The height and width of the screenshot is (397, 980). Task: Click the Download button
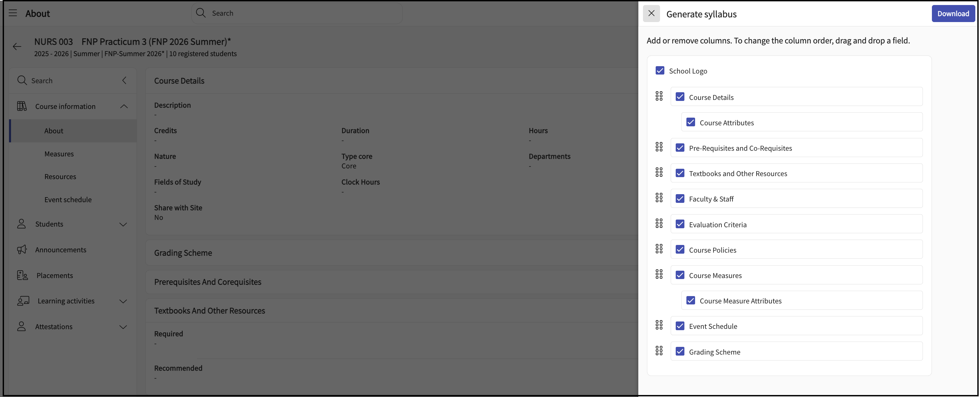point(953,14)
